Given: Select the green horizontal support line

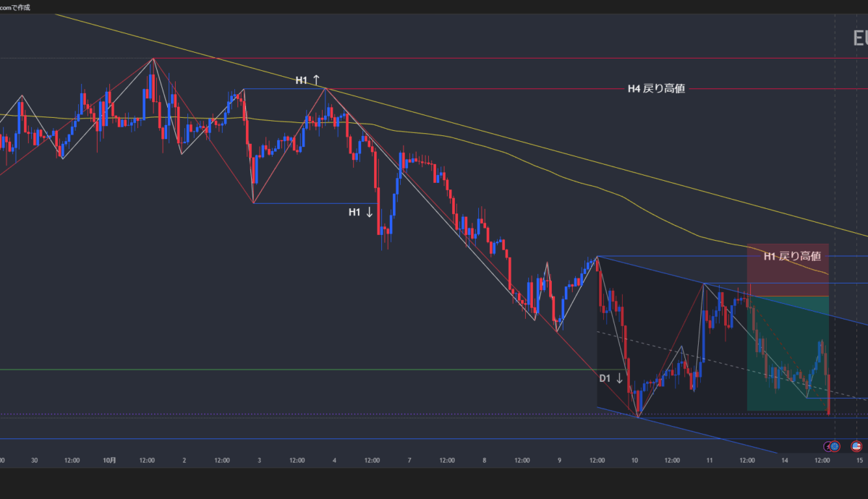Looking at the screenshot, I should 289,370.
